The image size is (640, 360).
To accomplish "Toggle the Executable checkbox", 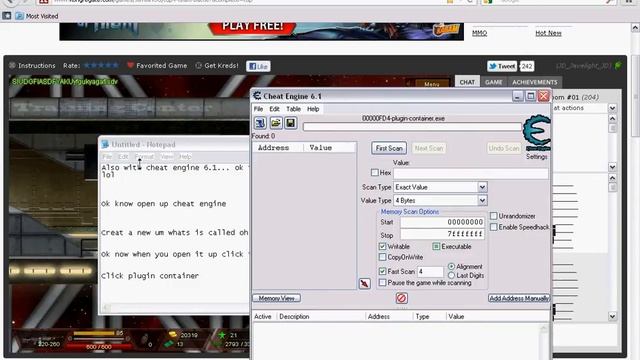I will 436,246.
